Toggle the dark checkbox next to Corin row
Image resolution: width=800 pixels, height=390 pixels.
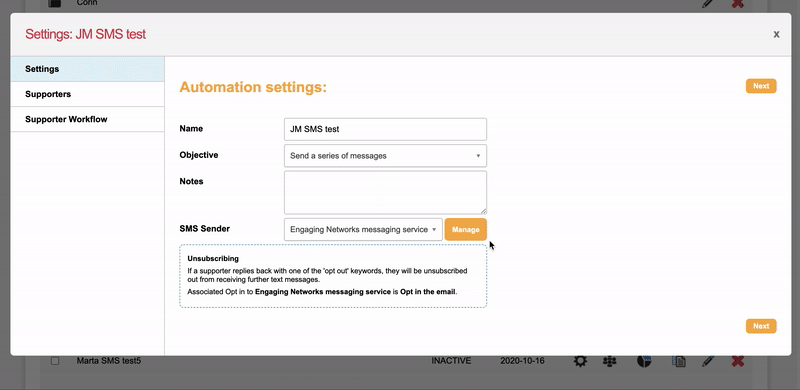[55, 3]
